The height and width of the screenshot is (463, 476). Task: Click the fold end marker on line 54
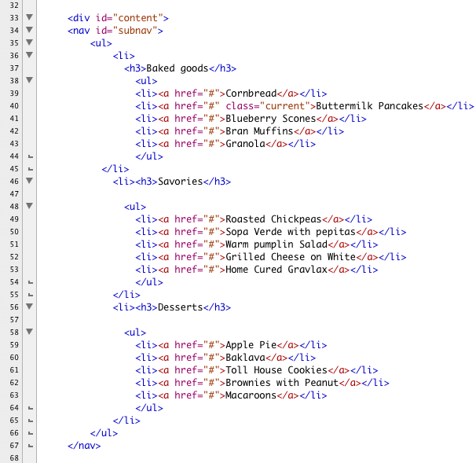coord(29,282)
